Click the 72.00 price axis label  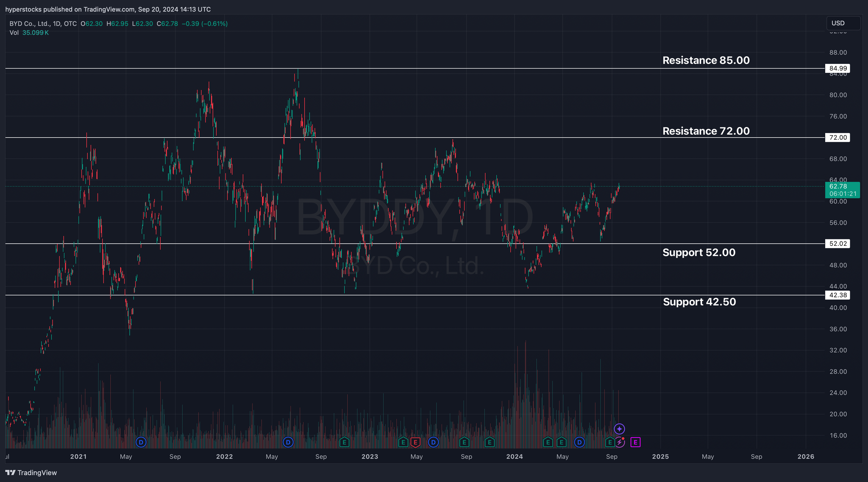click(x=838, y=138)
